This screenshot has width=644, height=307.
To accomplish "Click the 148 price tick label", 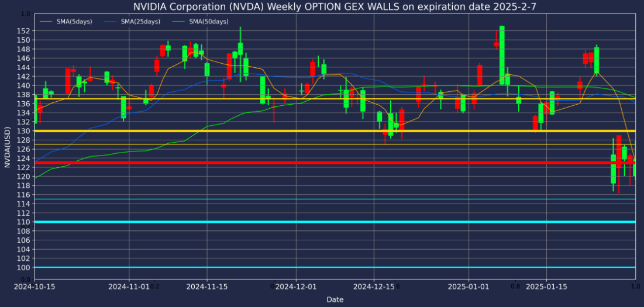I will (24, 49).
